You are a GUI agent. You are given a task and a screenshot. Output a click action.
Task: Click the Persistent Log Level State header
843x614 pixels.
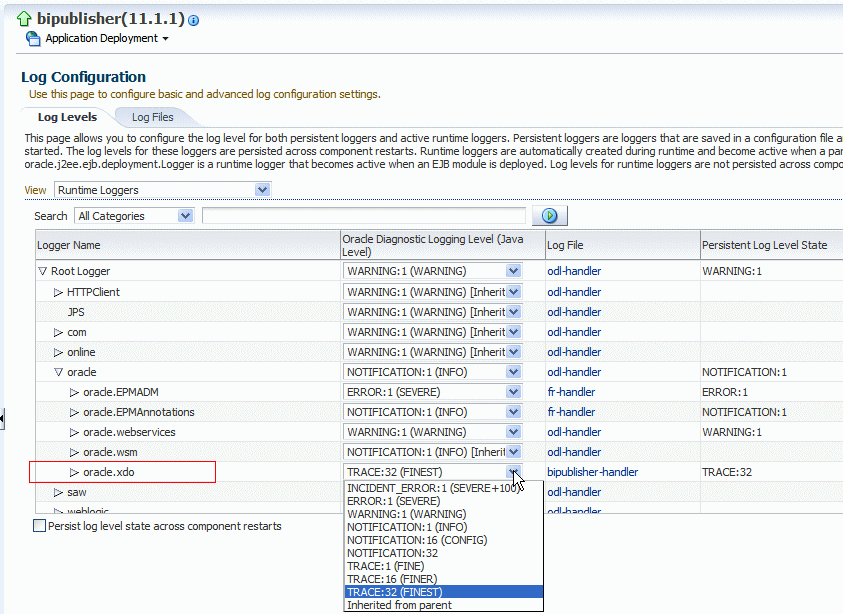[771, 245]
